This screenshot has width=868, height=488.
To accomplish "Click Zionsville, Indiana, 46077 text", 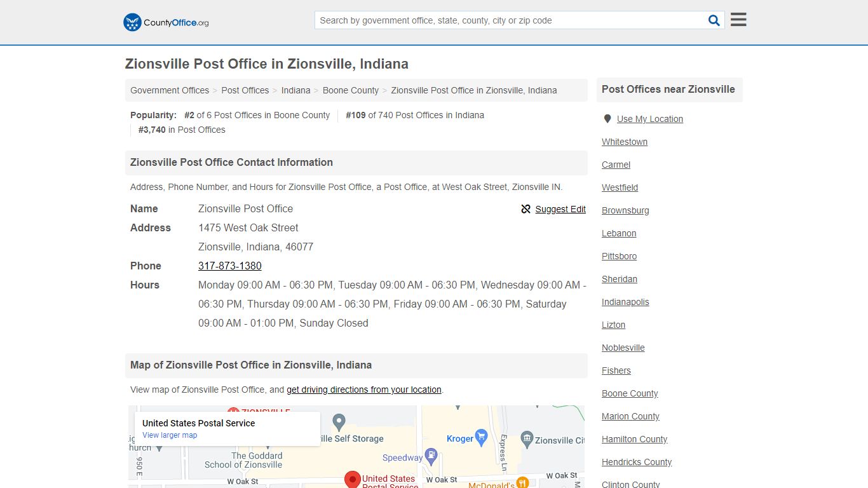I will (255, 247).
